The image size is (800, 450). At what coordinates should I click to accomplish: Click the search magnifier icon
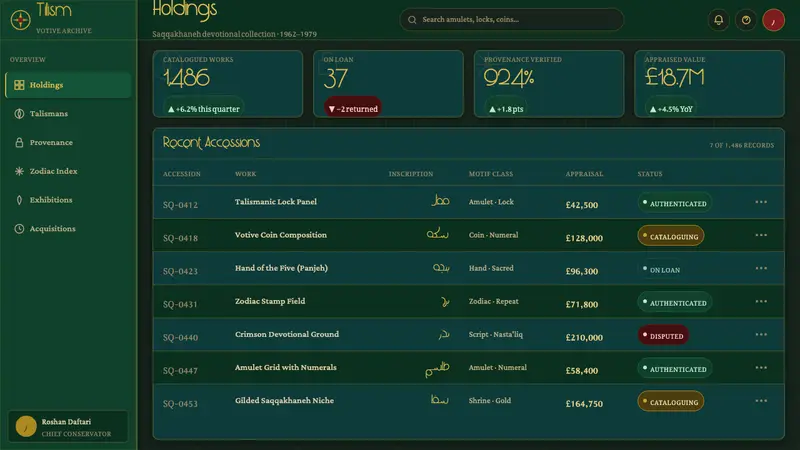coord(412,20)
